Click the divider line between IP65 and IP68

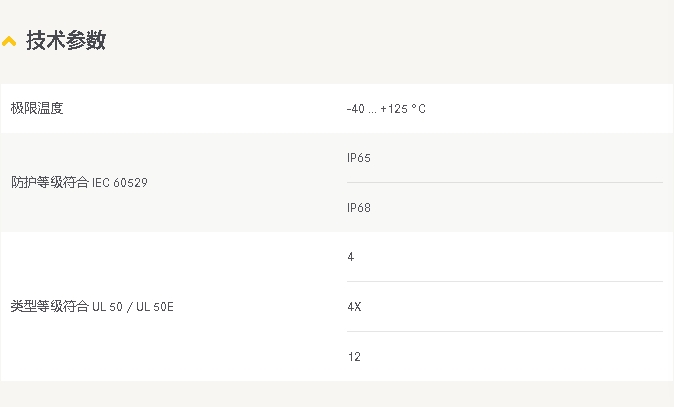coord(505,183)
